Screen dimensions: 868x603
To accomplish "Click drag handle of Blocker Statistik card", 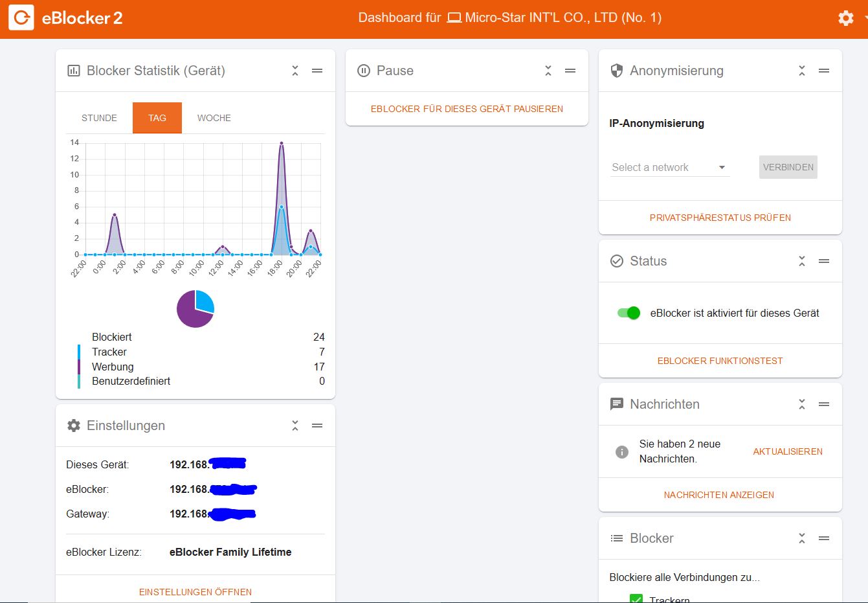I will coord(317,71).
